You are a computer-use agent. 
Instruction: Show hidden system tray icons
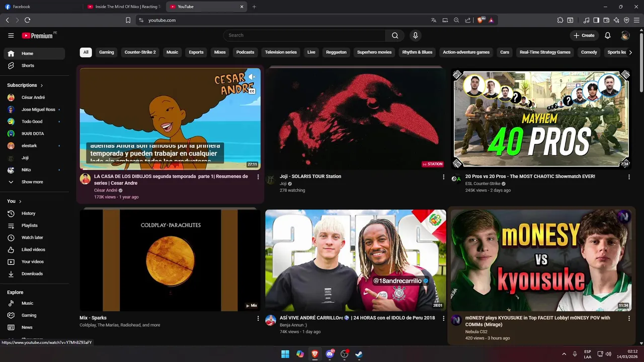tap(564, 354)
